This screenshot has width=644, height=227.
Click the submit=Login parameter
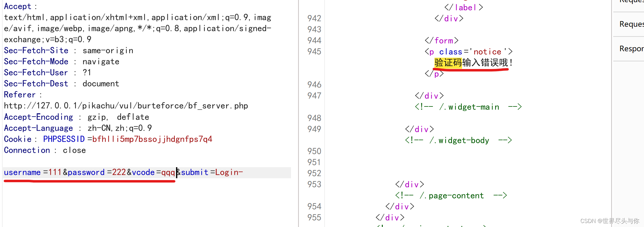212,172
